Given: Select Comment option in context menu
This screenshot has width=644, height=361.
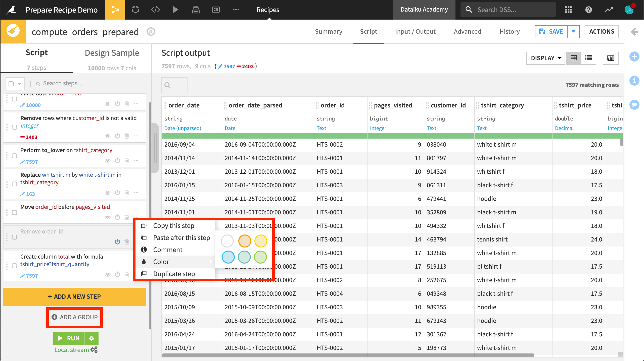Looking at the screenshot, I should 167,250.
